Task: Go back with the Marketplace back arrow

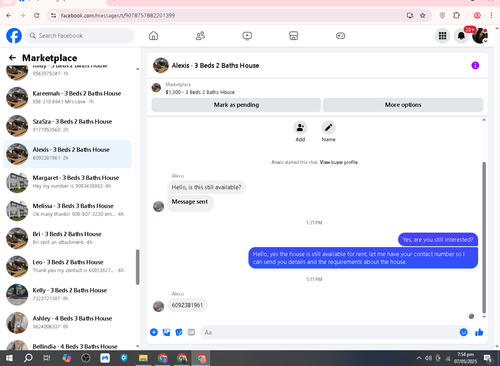Action: click(12, 58)
